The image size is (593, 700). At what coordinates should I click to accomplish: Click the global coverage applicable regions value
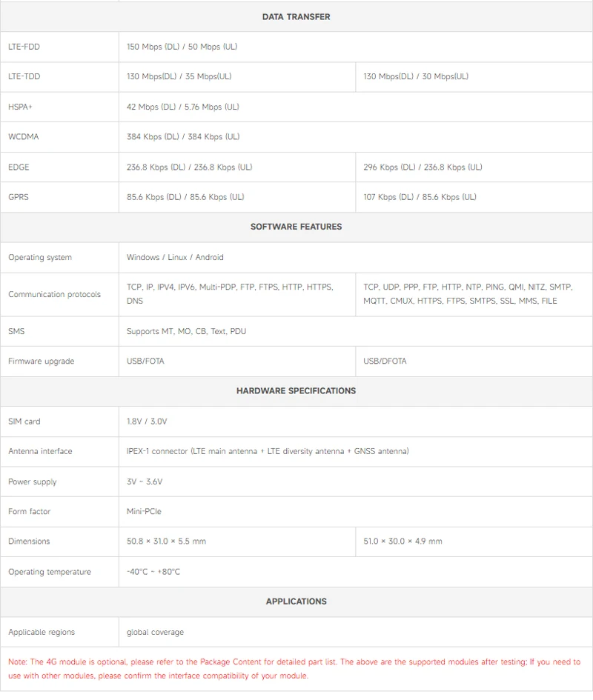pos(155,633)
